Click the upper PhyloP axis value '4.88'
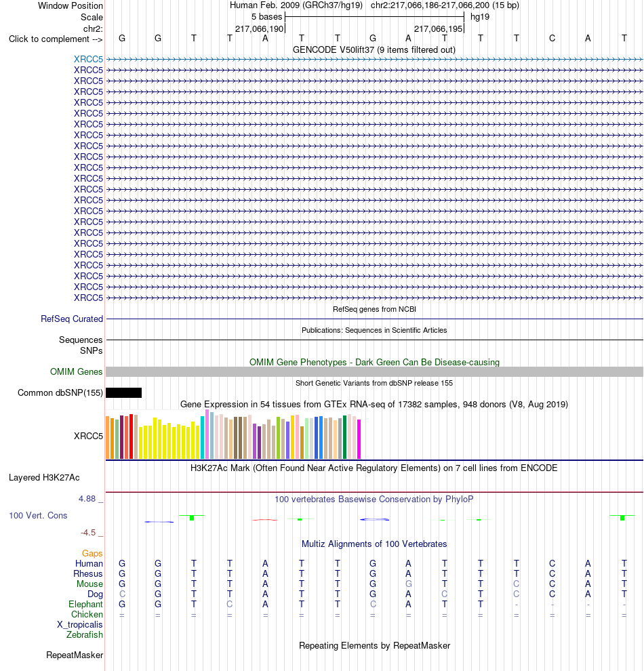644x671 pixels. pyautogui.click(x=87, y=499)
